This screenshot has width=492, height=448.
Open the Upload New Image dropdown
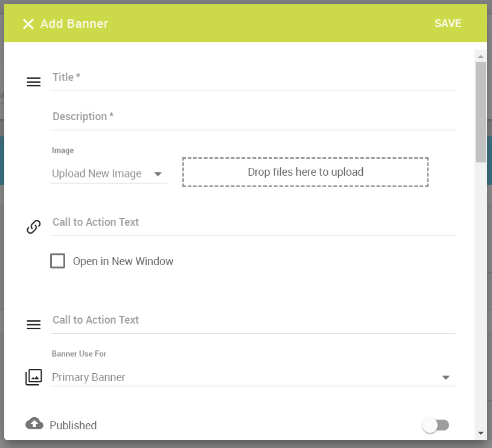[x=109, y=173]
